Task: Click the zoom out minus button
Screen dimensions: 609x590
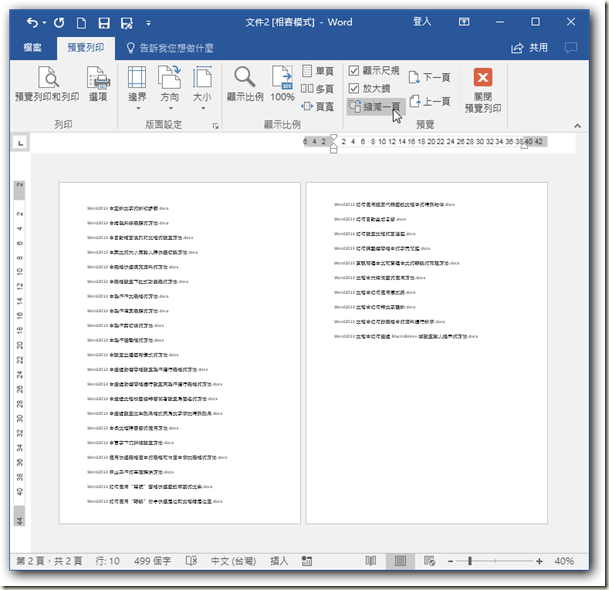Action: coord(451,561)
